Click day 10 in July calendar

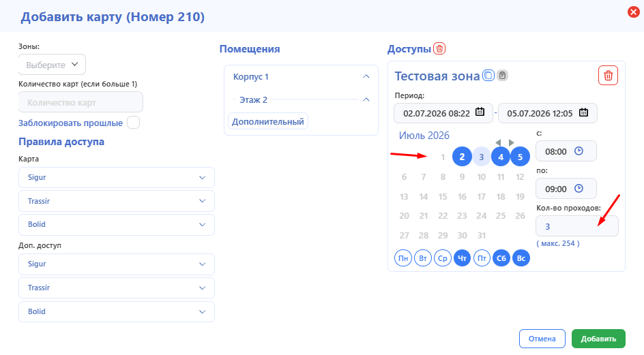coord(482,177)
